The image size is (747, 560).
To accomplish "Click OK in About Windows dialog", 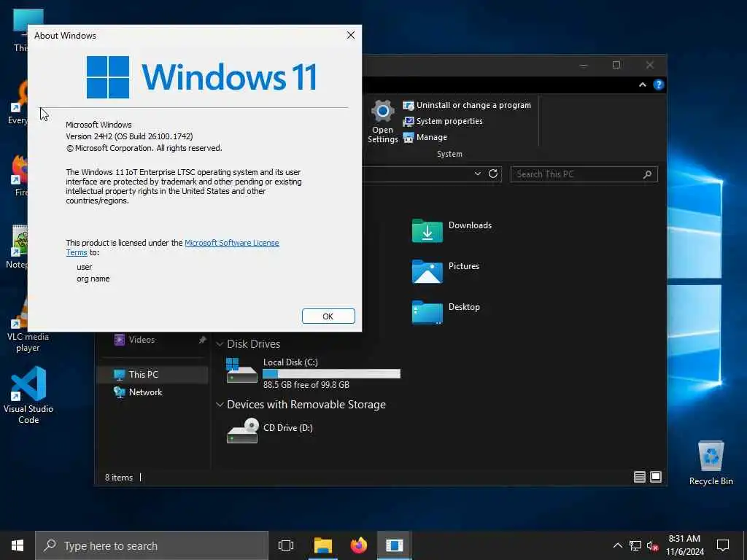I will pyautogui.click(x=328, y=316).
